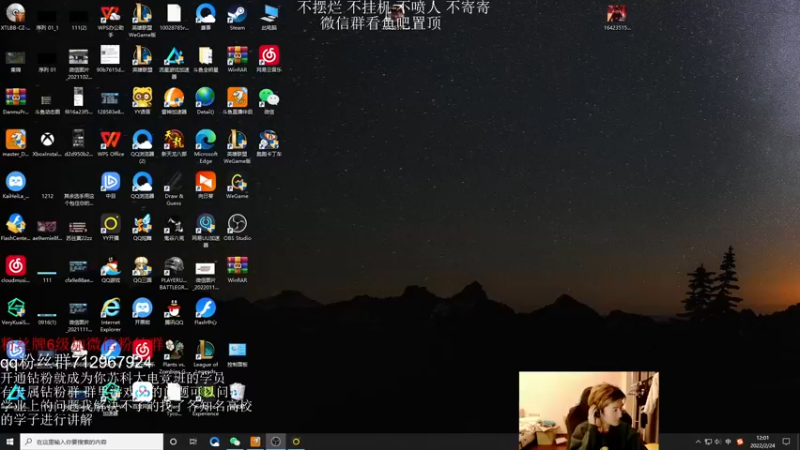Switch to OBS on the taskbar
This screenshot has width=800, height=450.
(x=276, y=441)
